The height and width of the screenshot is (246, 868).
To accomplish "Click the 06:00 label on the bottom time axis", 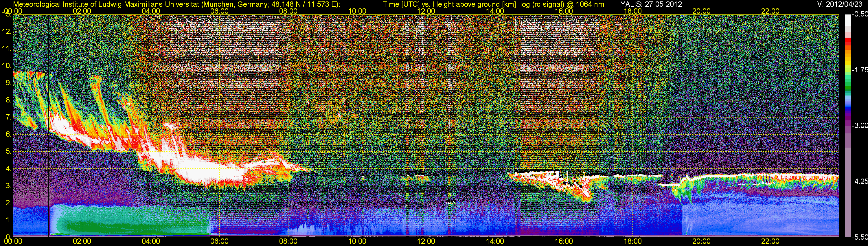I will click(x=219, y=242).
